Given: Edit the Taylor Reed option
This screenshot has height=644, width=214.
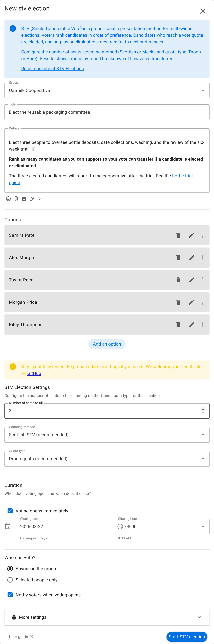Looking at the screenshot, I should [192, 280].
